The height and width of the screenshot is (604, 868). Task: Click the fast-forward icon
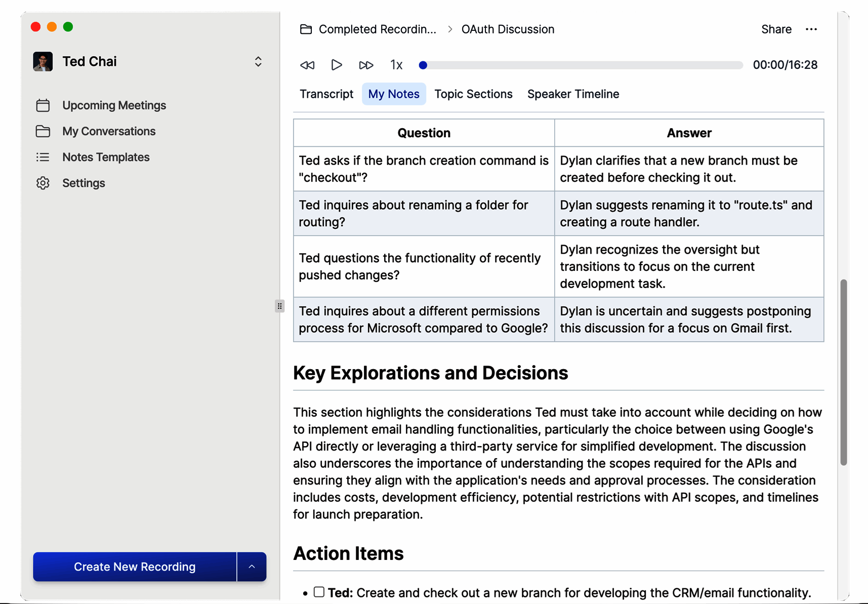tap(365, 65)
